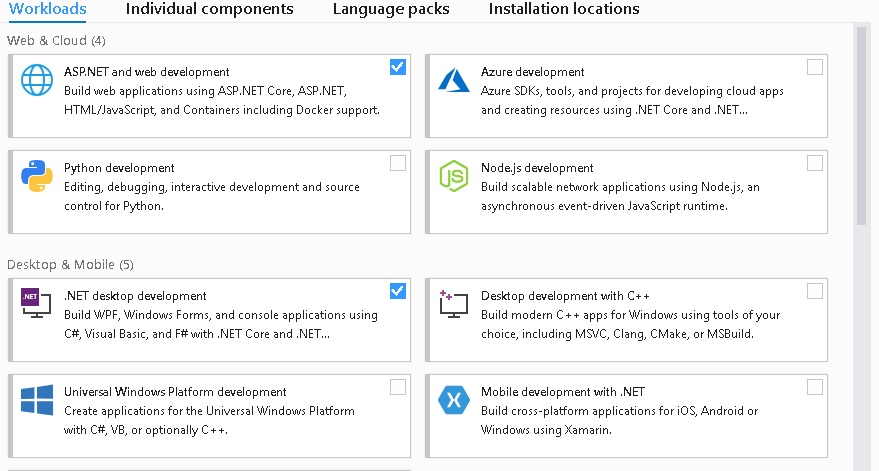Click the .NET desktop development icon
879x471 pixels.
(36, 303)
